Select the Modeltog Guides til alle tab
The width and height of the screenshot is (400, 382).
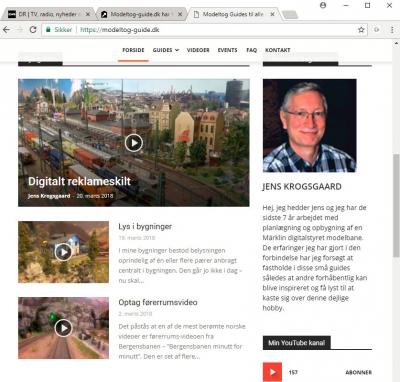(x=233, y=14)
